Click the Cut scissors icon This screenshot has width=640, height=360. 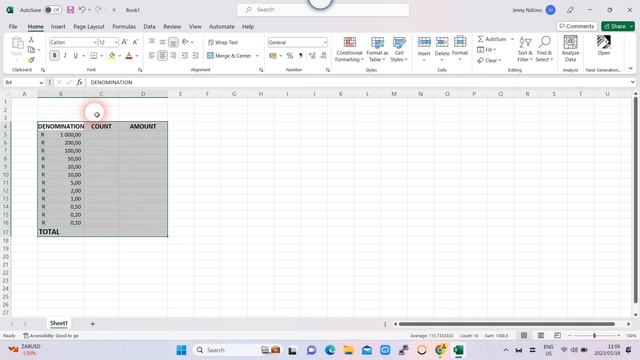(x=31, y=40)
